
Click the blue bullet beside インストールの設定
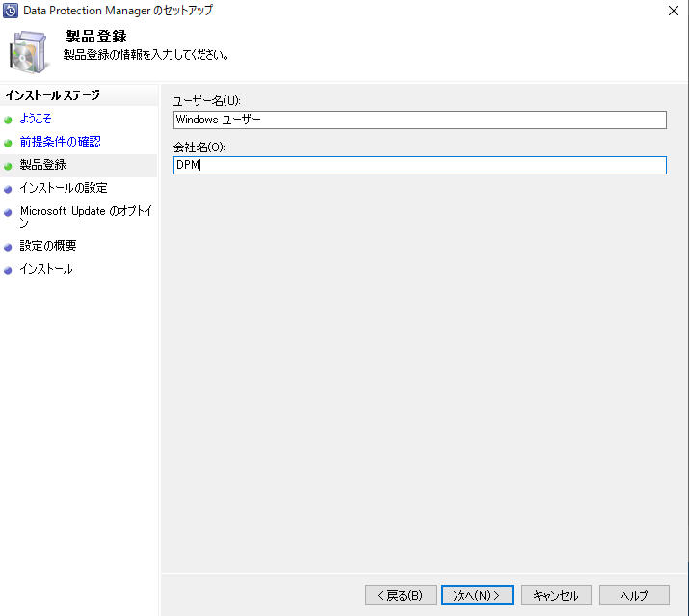click(x=8, y=190)
